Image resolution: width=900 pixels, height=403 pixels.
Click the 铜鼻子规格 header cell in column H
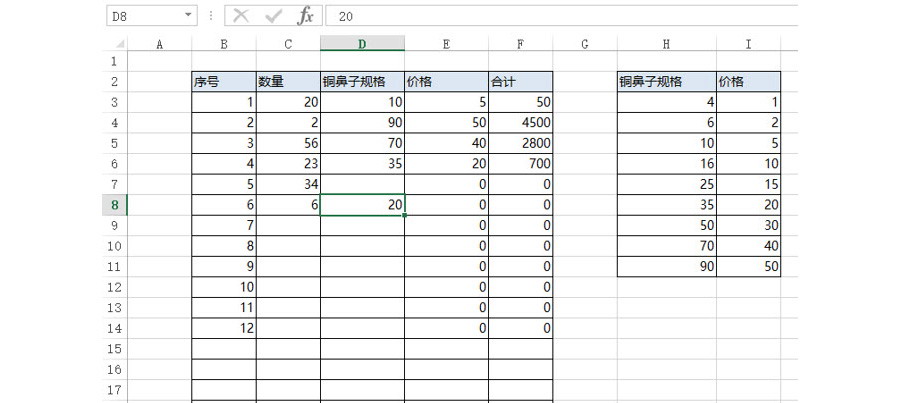point(666,82)
